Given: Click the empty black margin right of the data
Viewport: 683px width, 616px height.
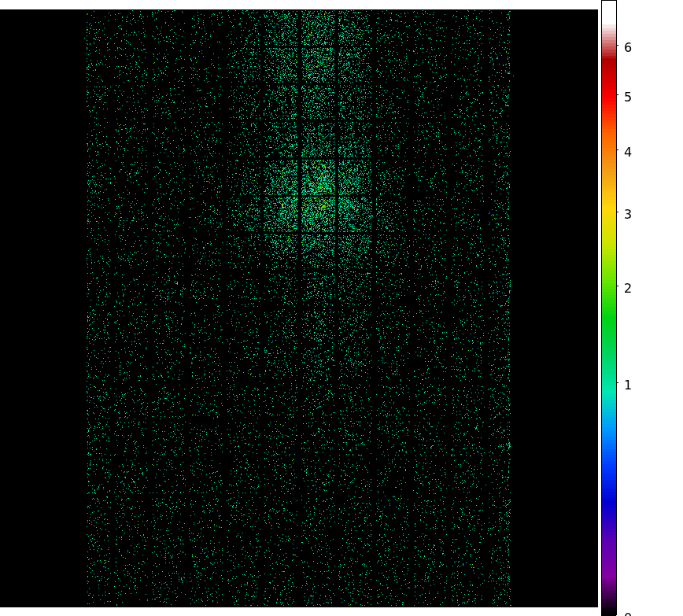Looking at the screenshot, I should pos(555,315).
